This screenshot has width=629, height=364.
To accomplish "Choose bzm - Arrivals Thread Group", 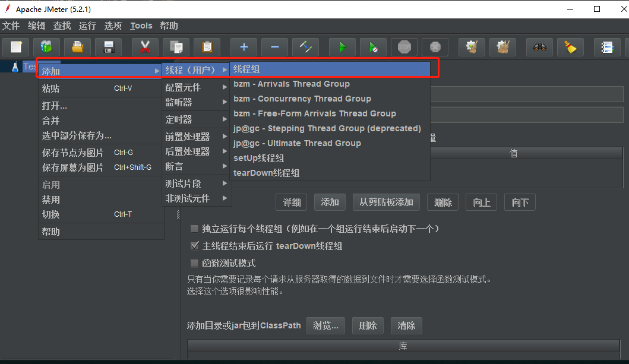I will (x=330, y=84).
